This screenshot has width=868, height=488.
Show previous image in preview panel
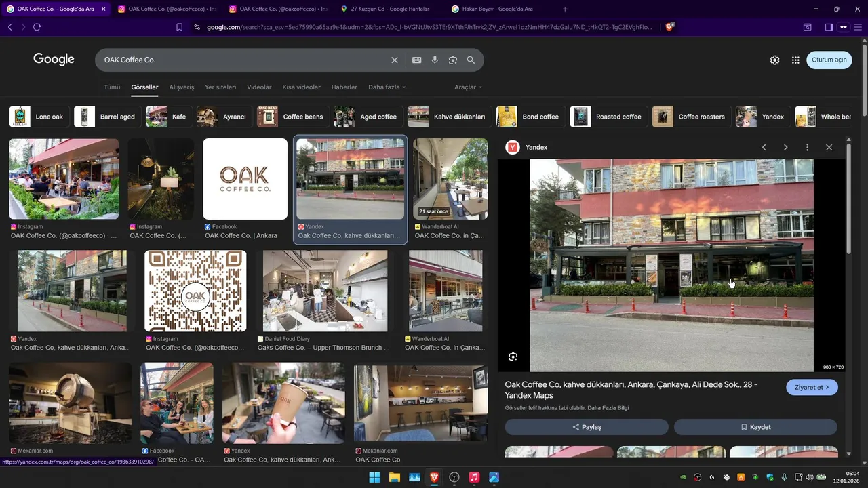coord(764,147)
